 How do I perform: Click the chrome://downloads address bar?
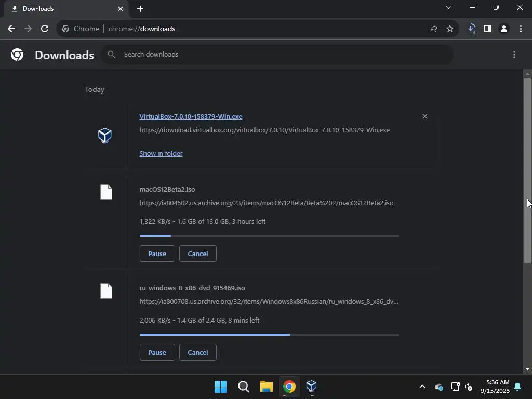pyautogui.click(x=257, y=29)
